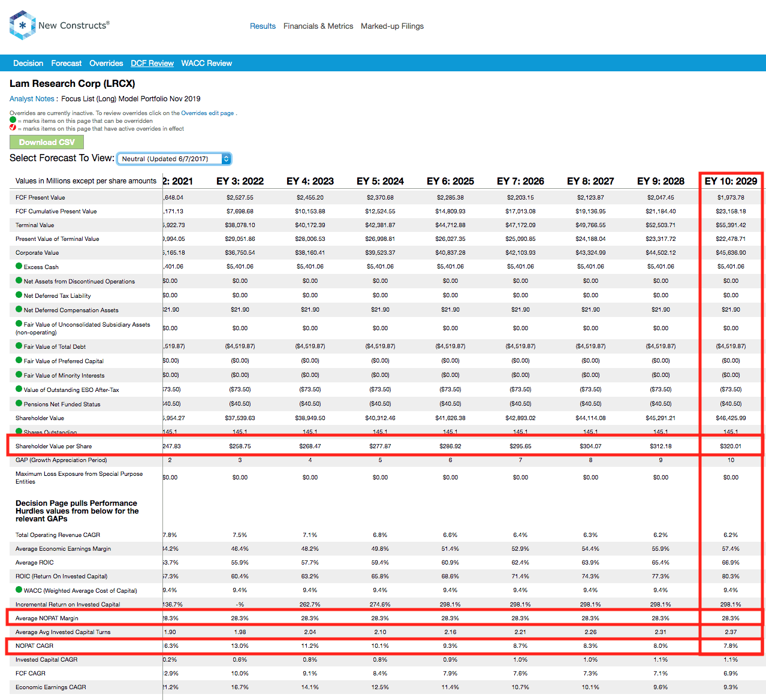Switch to the WACC Review page
This screenshot has width=766, height=700.
click(x=207, y=63)
